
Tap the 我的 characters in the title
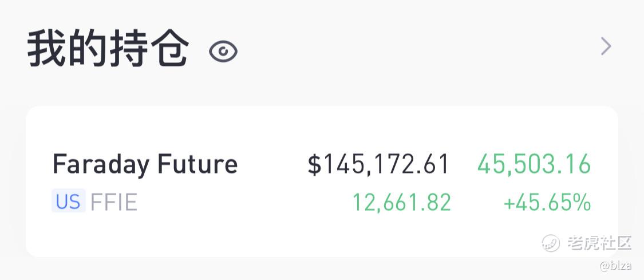(x=68, y=49)
